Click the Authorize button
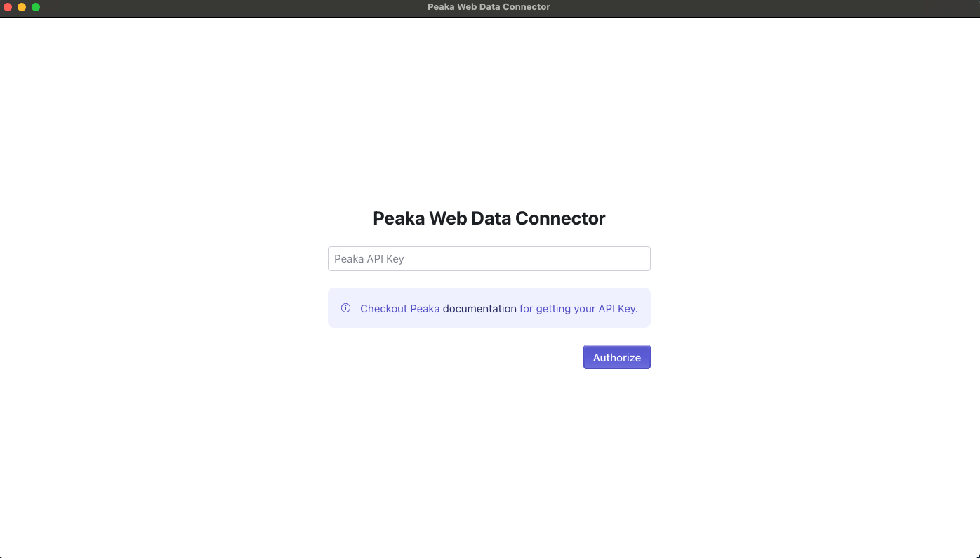Screen dimensions: 980x558 click(617, 357)
